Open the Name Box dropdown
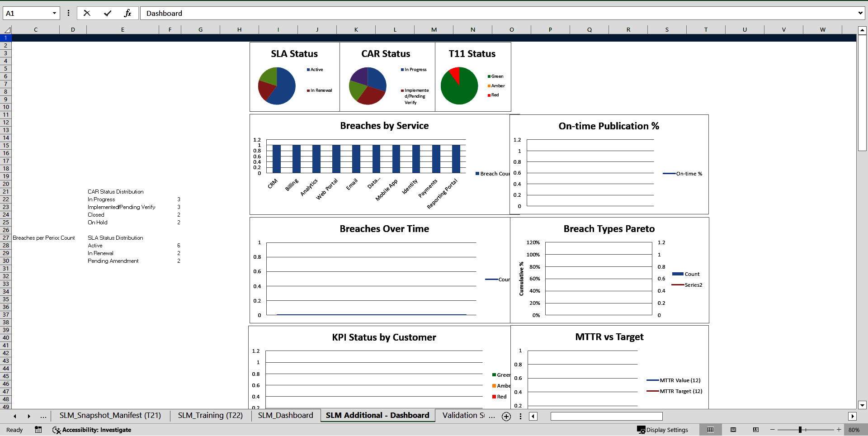Image resolution: width=868 pixels, height=436 pixels. click(x=54, y=13)
